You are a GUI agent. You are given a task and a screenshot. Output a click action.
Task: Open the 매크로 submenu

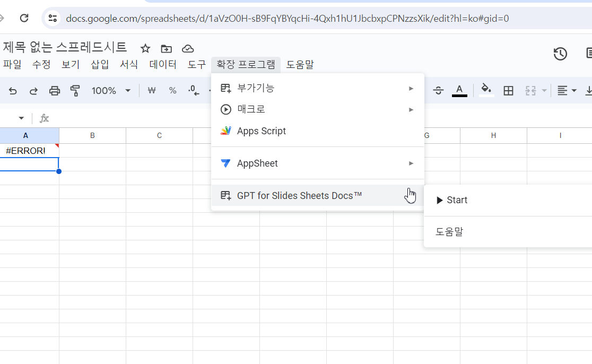(318, 109)
